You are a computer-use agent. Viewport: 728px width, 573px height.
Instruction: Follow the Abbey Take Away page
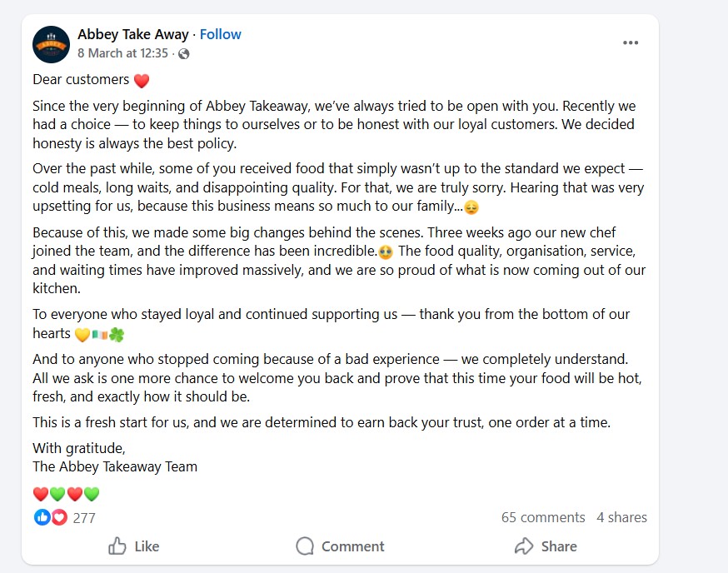[221, 34]
